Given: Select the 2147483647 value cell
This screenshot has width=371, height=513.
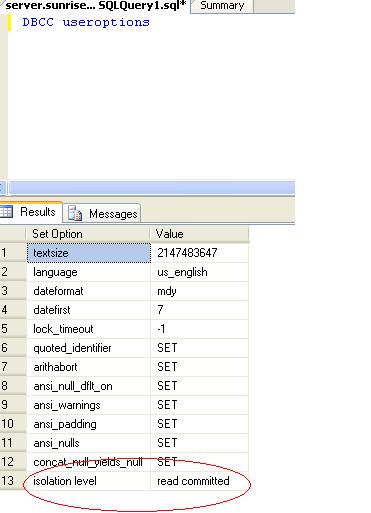Looking at the screenshot, I should pyautogui.click(x=200, y=253).
